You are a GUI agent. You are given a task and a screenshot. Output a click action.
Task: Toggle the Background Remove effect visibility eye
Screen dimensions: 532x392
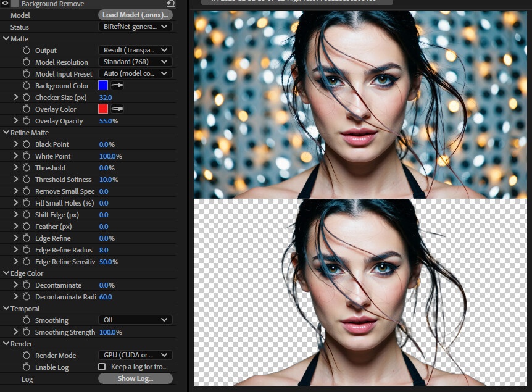[x=5, y=3]
